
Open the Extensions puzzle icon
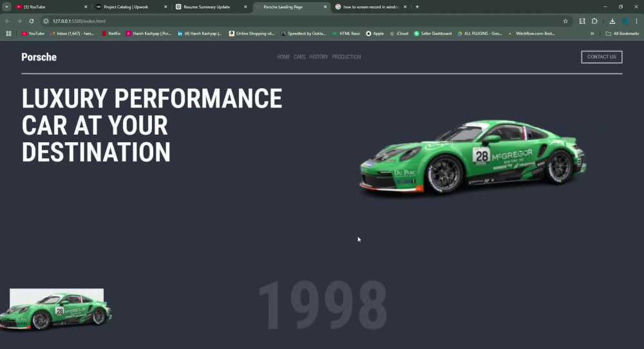594,21
